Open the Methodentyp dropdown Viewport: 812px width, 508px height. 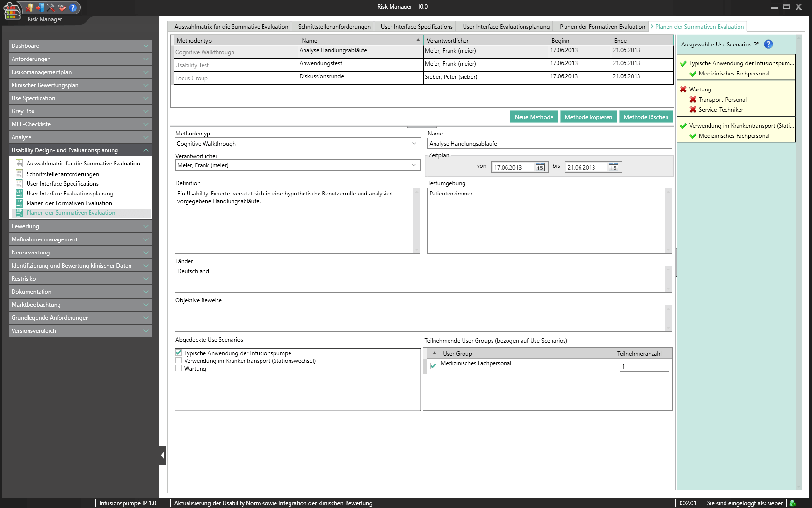(414, 144)
